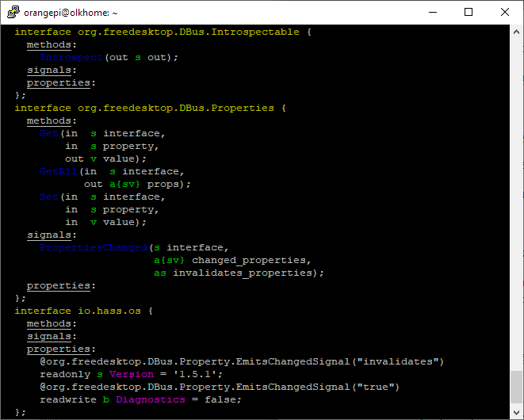Click 'invalidates_properties' argument text
The image size is (524, 420).
(x=243, y=273)
